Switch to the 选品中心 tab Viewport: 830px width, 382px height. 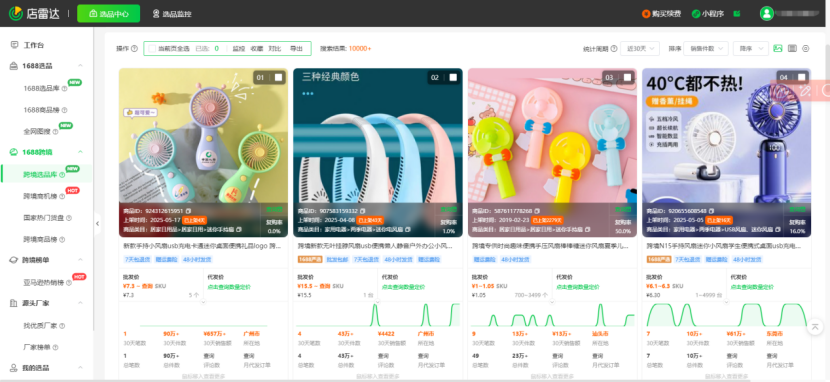tap(109, 14)
